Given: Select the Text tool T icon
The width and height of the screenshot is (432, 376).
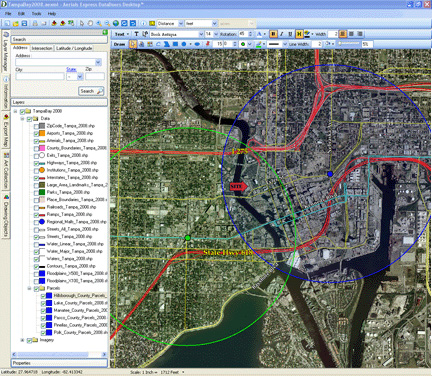Looking at the screenshot, I should (136, 34).
